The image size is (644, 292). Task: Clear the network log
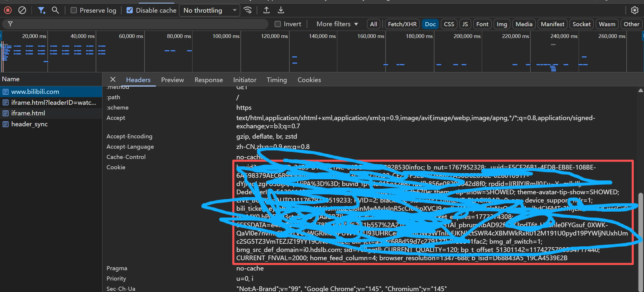point(22,10)
